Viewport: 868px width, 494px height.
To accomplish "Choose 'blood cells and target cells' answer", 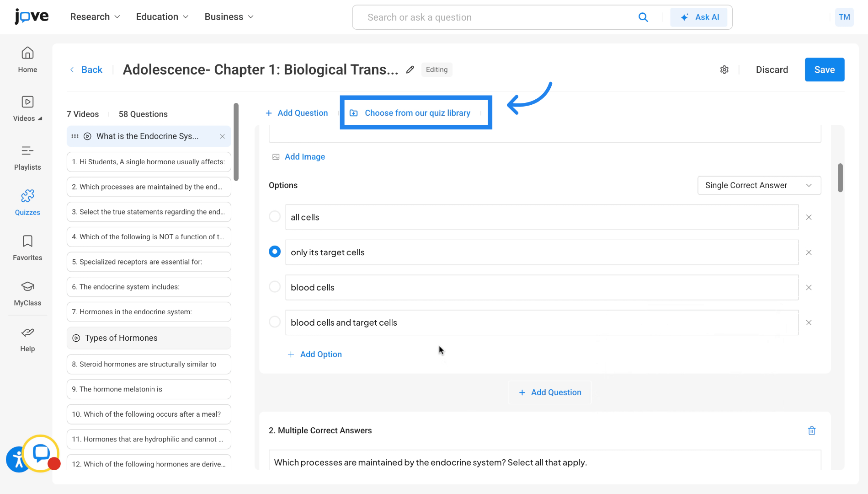I will [x=274, y=322].
